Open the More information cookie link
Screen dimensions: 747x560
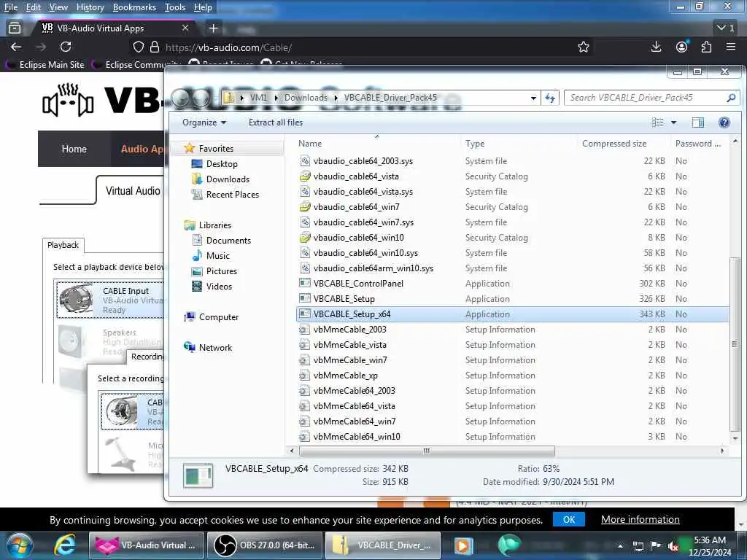[640, 519]
